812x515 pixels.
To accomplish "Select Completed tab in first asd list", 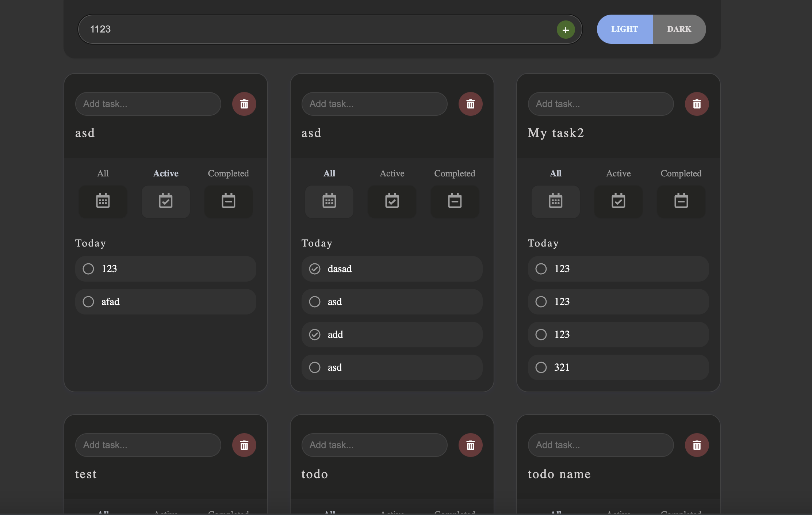I will 228,173.
